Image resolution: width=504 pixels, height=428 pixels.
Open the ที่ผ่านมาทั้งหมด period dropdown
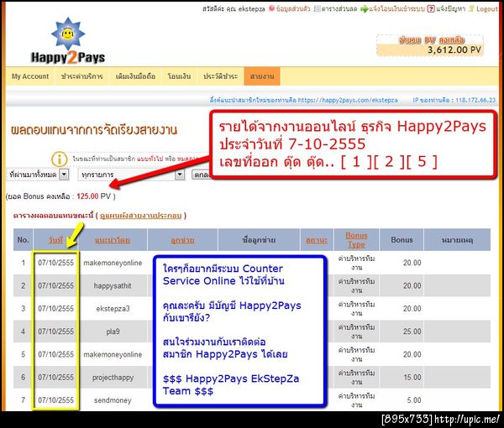click(38, 175)
